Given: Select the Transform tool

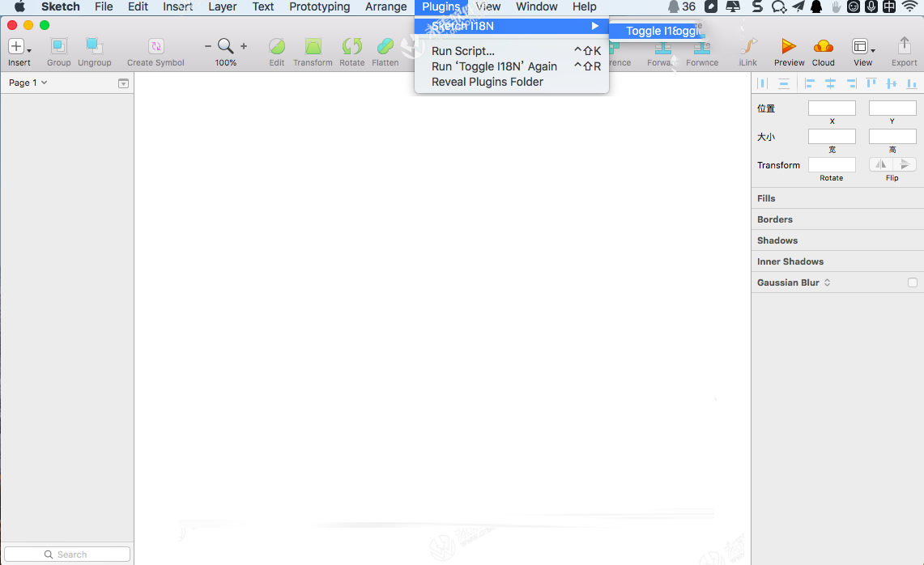Looking at the screenshot, I should 313,46.
